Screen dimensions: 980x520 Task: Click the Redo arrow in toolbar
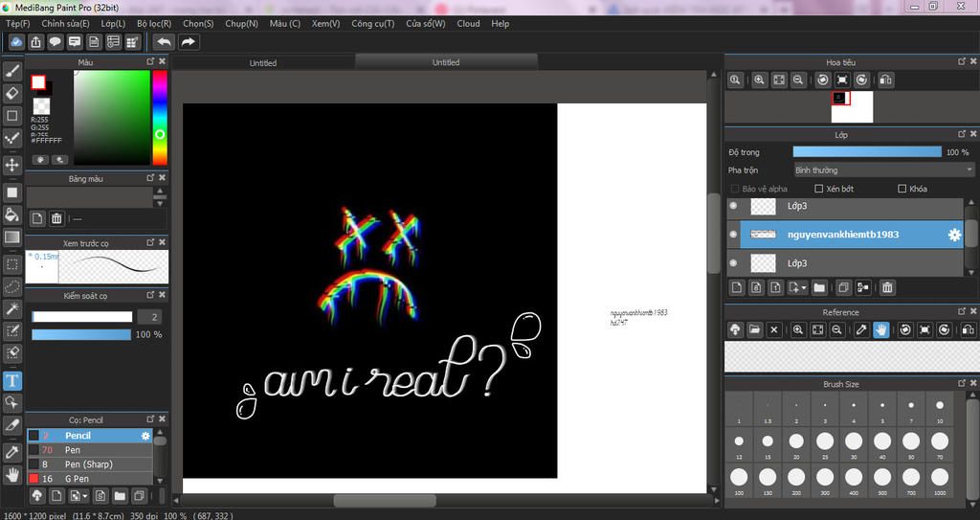(x=188, y=42)
